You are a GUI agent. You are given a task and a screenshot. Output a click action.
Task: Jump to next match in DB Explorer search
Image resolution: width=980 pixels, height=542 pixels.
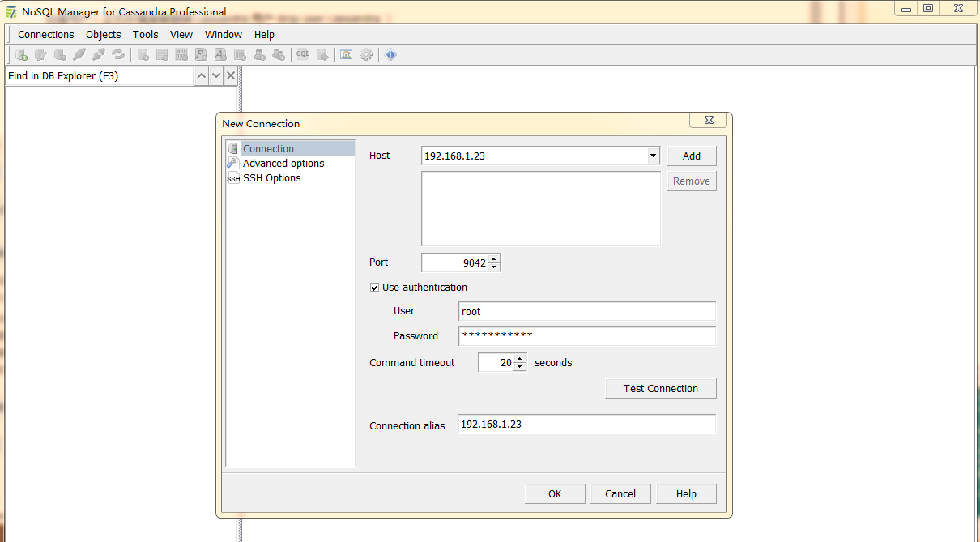(216, 75)
